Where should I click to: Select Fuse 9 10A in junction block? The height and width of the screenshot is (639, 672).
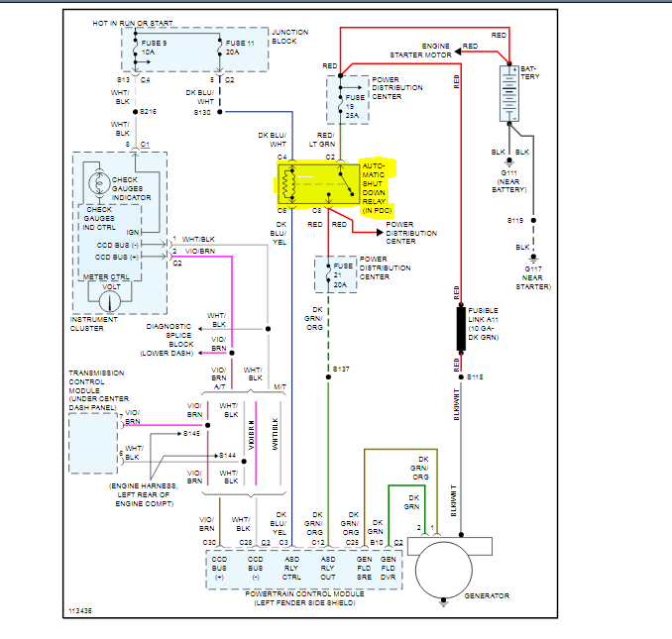(146, 48)
